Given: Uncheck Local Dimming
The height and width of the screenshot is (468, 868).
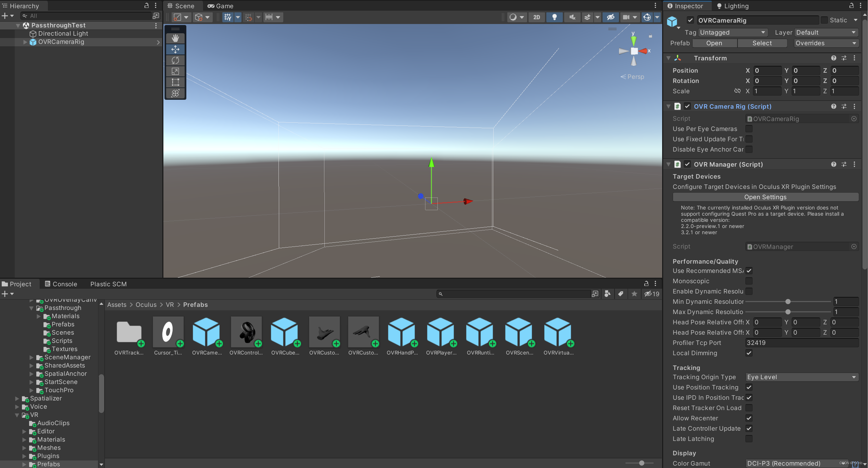Looking at the screenshot, I should point(749,353).
